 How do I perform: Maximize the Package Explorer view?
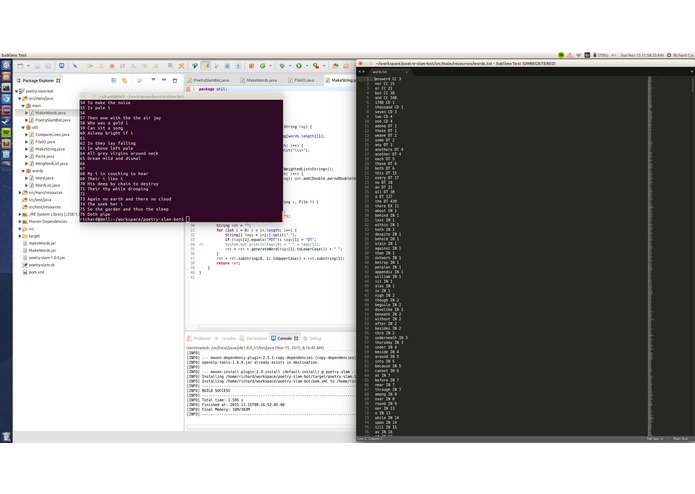175,80
